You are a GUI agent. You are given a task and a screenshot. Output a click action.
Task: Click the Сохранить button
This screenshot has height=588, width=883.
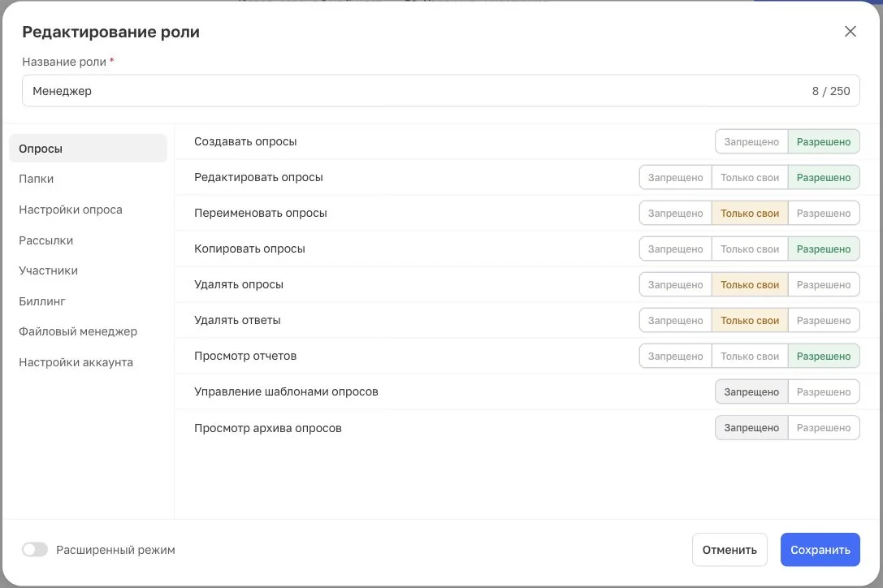click(x=820, y=550)
